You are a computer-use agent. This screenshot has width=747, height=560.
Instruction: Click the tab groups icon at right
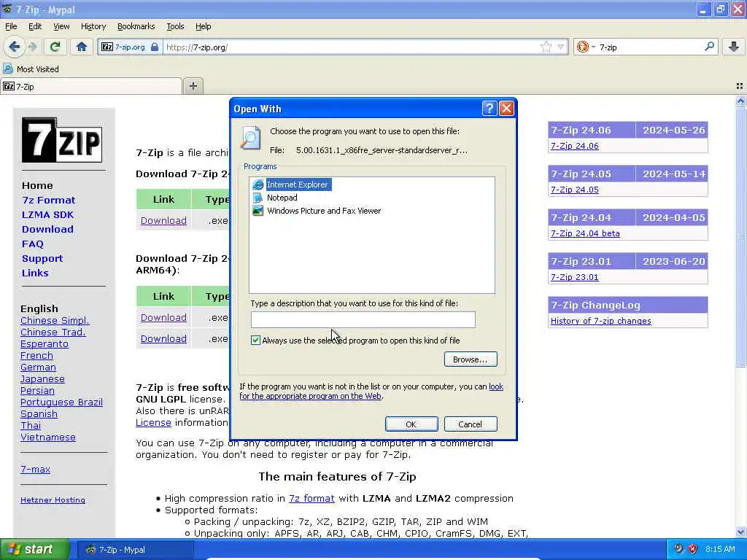[740, 86]
